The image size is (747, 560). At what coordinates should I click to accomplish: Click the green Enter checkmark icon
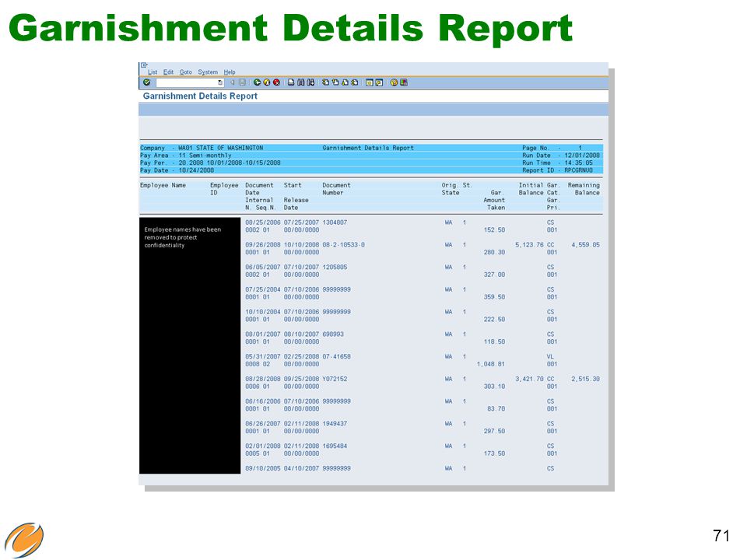coord(147,82)
